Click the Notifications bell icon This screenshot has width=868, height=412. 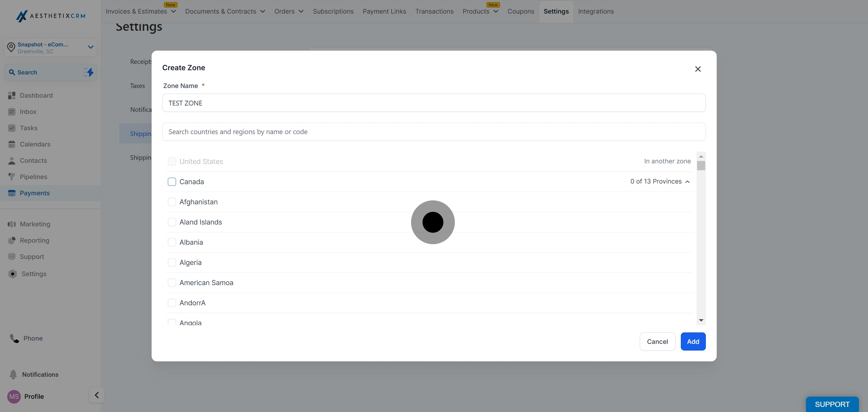point(13,374)
